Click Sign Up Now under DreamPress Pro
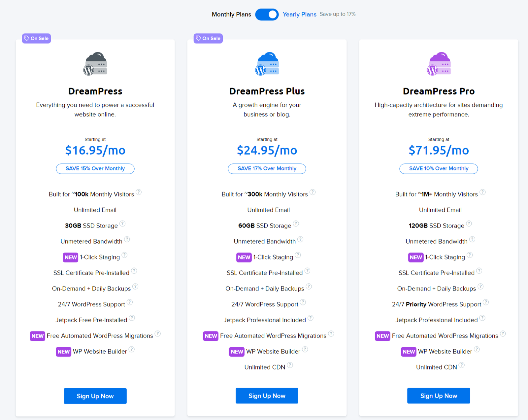 pyautogui.click(x=439, y=396)
